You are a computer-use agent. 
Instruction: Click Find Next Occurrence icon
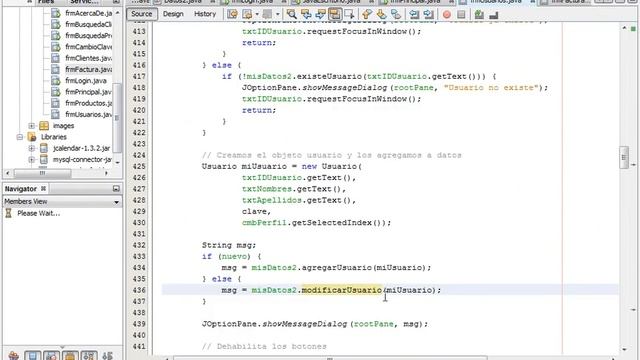pos(320,15)
